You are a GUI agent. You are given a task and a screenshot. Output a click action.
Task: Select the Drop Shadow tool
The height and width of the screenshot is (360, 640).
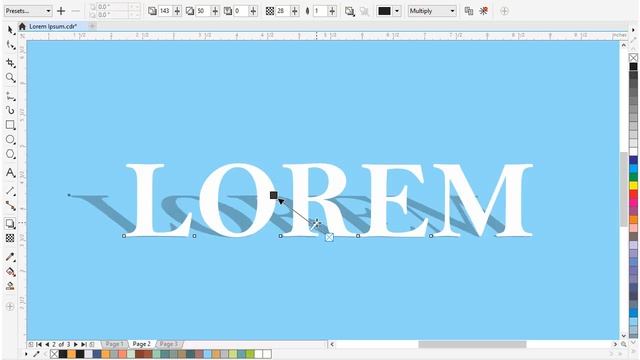(x=10, y=223)
